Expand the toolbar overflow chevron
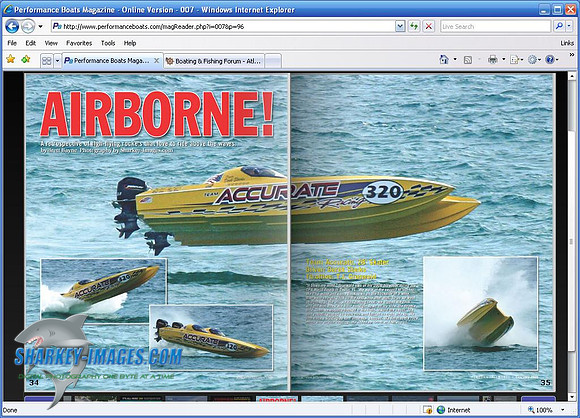This screenshot has width=580, height=418. tap(572, 55)
